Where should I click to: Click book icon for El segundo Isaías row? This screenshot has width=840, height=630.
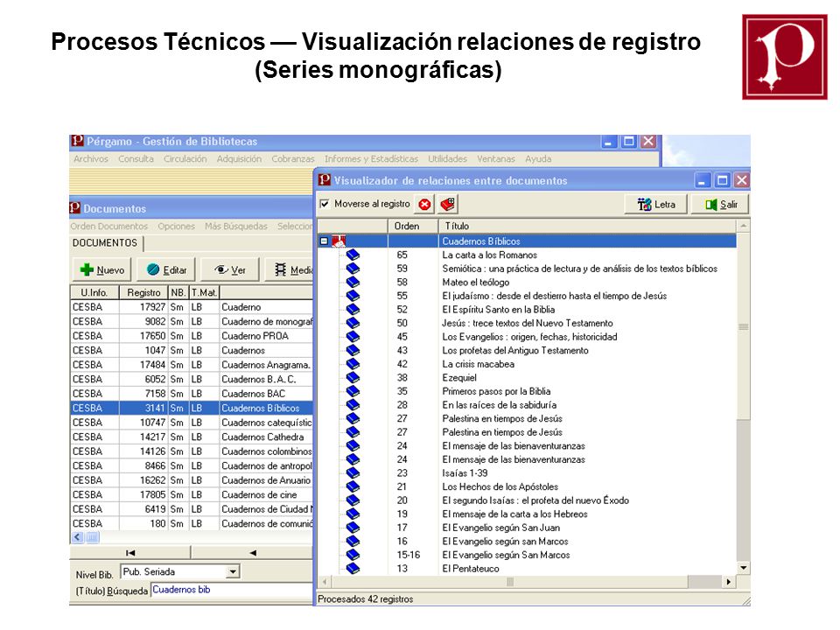353,500
